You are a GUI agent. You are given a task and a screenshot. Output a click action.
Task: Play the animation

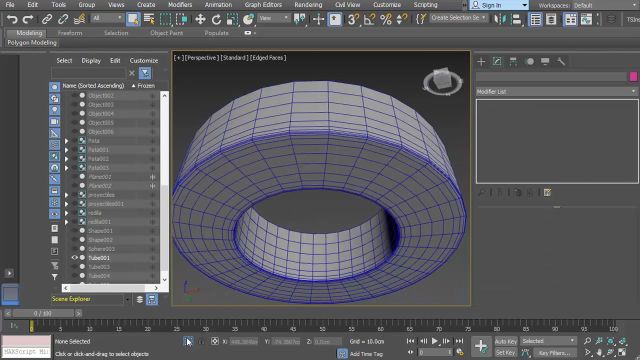[434, 341]
